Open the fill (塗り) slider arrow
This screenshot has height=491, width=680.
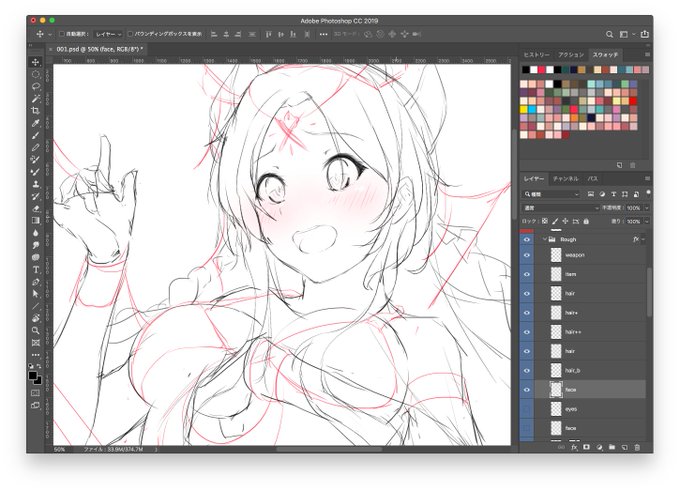pyautogui.click(x=647, y=221)
